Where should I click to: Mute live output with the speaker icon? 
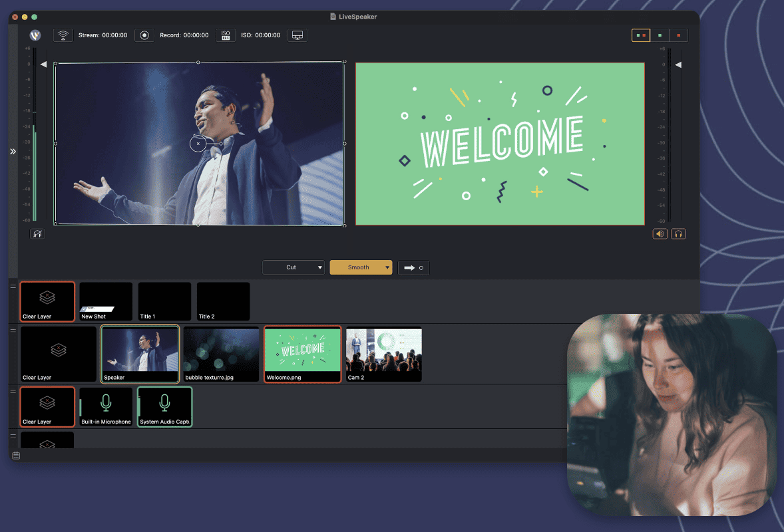click(x=660, y=233)
